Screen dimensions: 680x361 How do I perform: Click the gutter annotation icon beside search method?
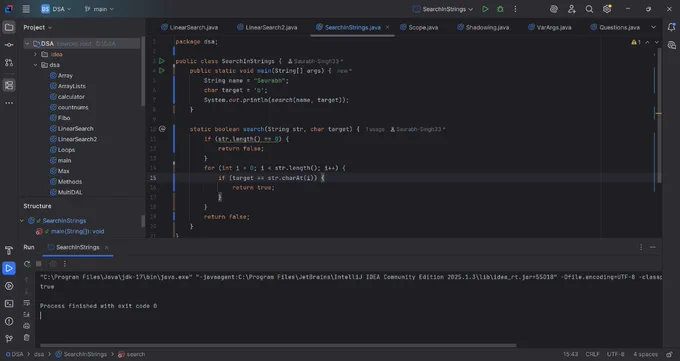pos(162,129)
